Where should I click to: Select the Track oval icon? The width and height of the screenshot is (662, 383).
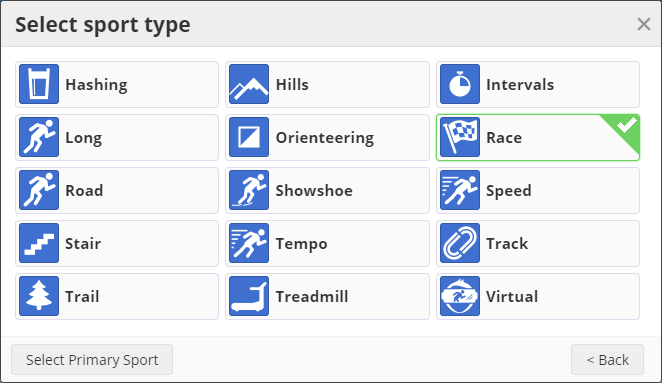(460, 243)
